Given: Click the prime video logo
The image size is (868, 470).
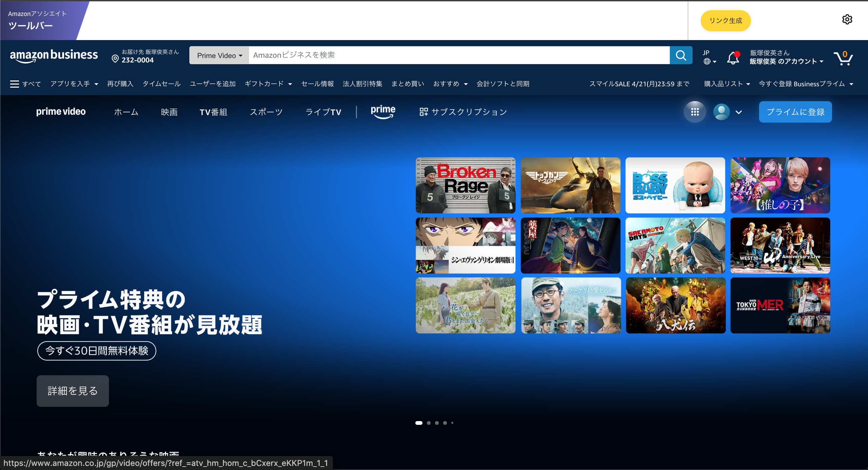Looking at the screenshot, I should (61, 112).
